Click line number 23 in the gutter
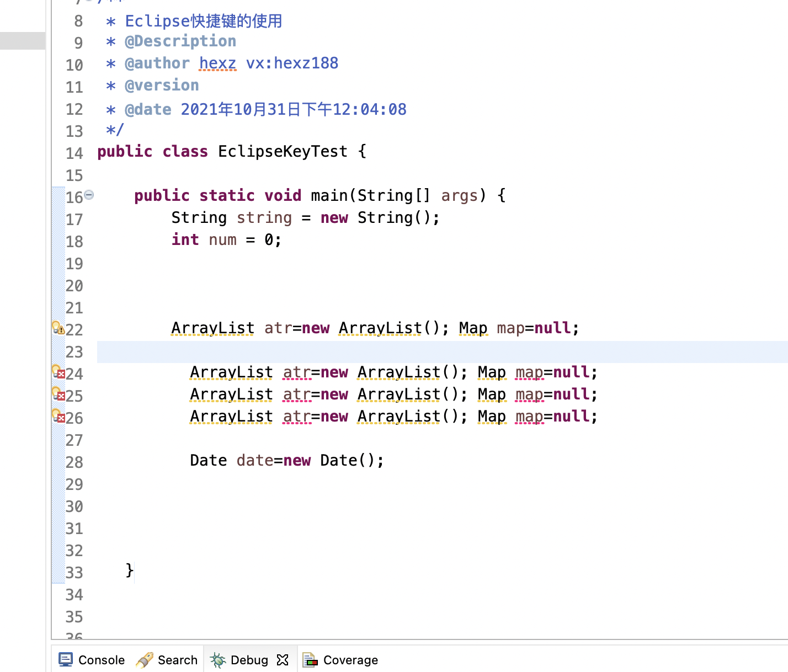 click(74, 352)
